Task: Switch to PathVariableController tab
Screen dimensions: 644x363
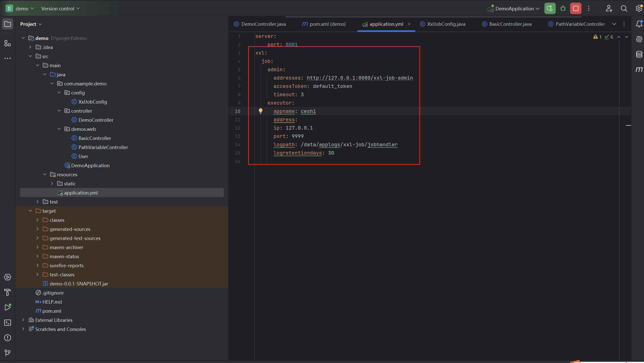Action: click(577, 24)
